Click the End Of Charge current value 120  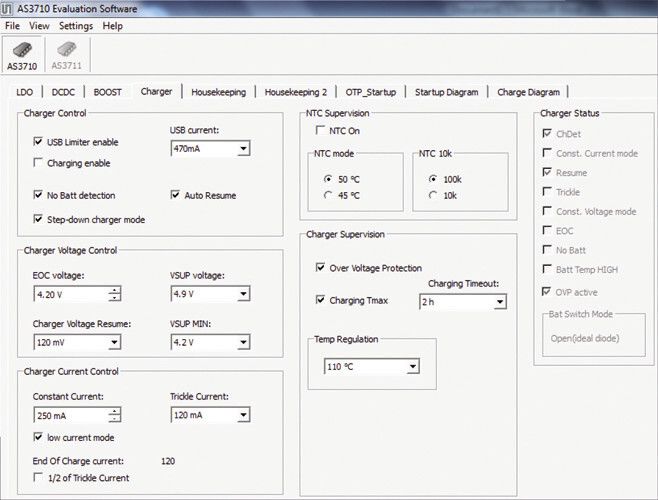coord(168,461)
